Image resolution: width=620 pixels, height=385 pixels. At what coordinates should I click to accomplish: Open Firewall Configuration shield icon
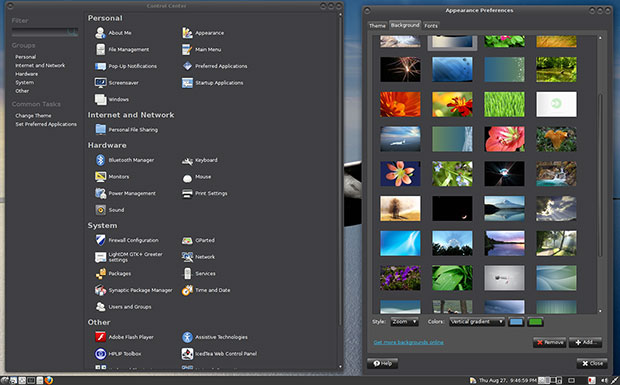(x=100, y=240)
